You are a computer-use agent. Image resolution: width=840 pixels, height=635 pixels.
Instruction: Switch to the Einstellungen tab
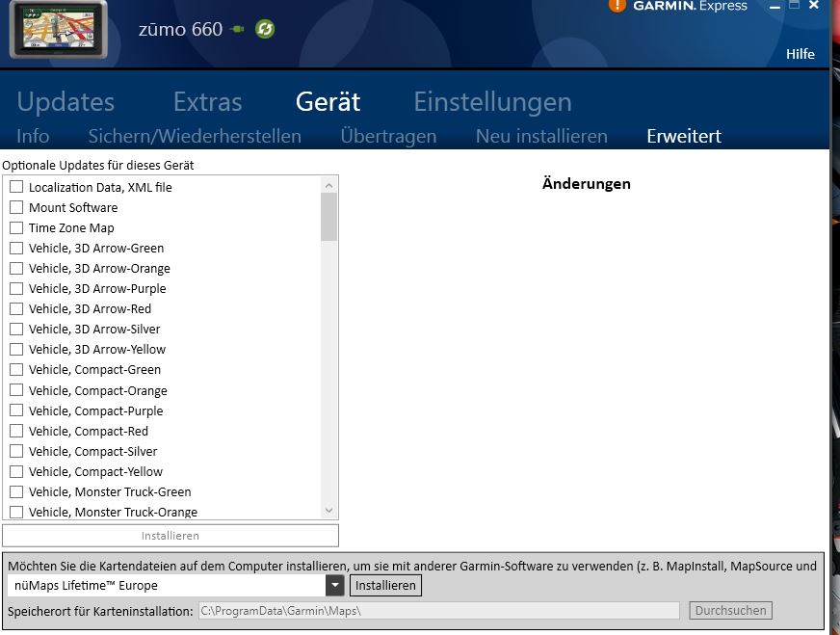[x=492, y=101]
